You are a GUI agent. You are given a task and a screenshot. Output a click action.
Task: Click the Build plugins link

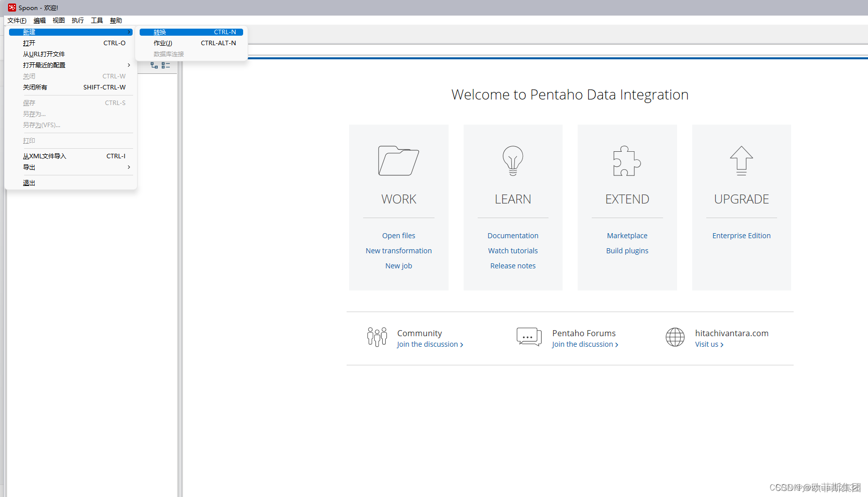pyautogui.click(x=627, y=251)
